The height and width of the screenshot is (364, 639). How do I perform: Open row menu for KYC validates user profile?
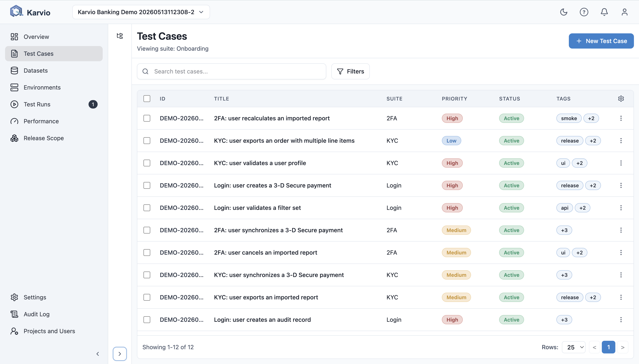click(621, 163)
